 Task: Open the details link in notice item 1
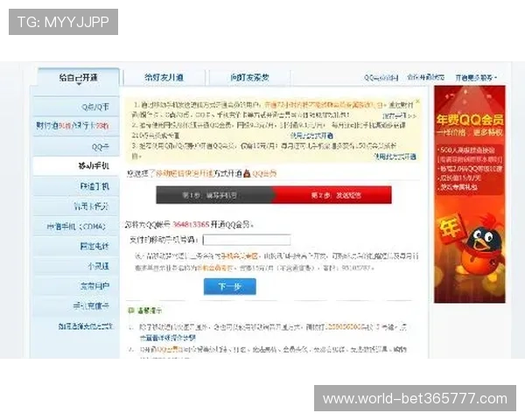[x=400, y=115]
